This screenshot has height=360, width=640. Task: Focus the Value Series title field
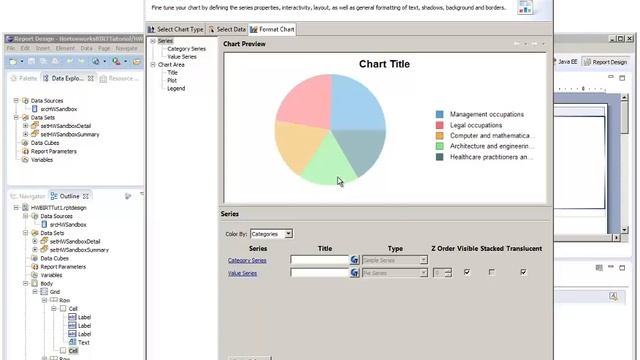click(319, 273)
